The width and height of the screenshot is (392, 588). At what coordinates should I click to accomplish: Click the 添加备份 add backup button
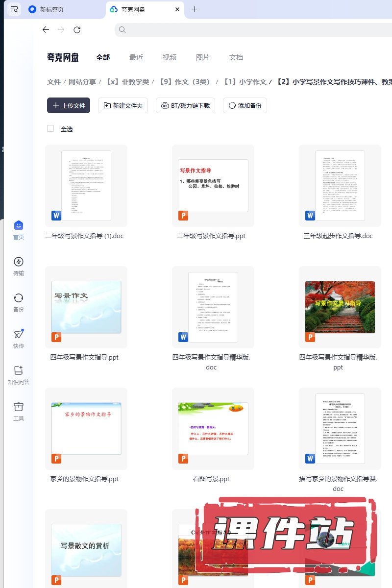click(245, 105)
